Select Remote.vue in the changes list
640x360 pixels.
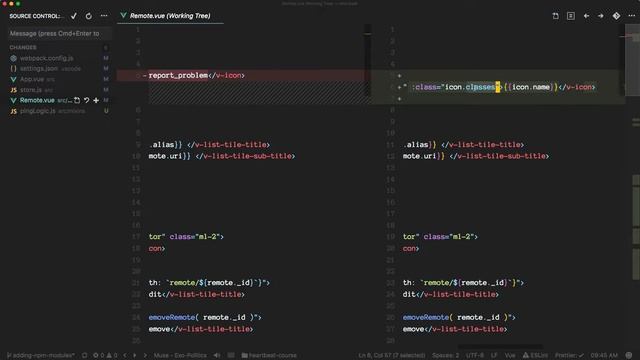tap(37, 100)
